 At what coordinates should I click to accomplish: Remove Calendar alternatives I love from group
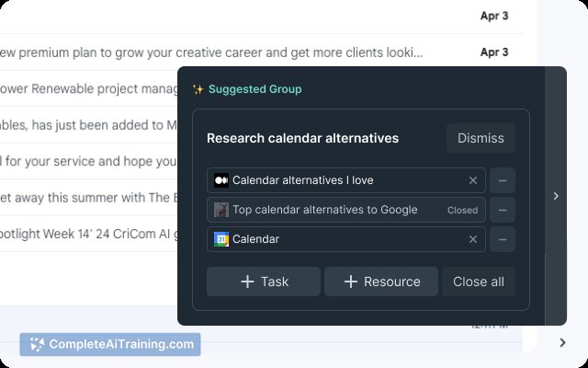pos(503,180)
